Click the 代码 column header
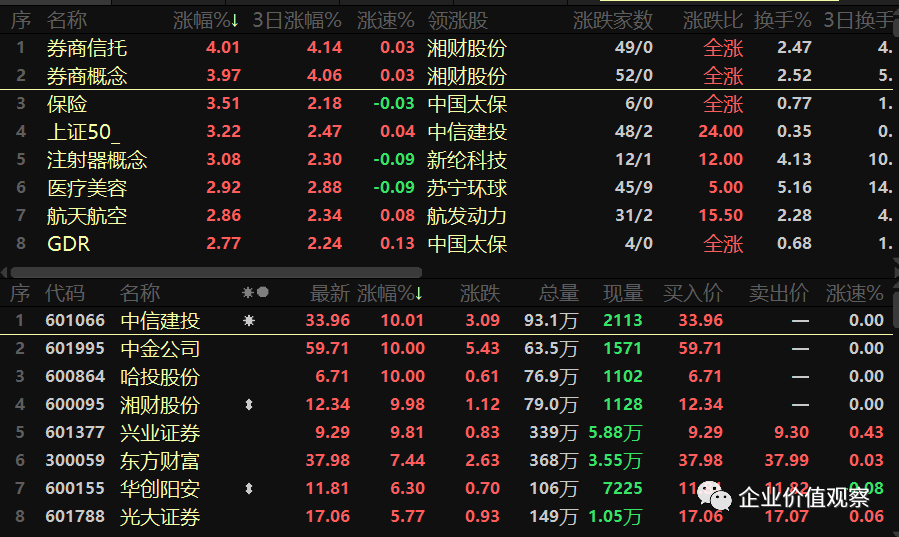This screenshot has width=899, height=537. click(x=65, y=293)
